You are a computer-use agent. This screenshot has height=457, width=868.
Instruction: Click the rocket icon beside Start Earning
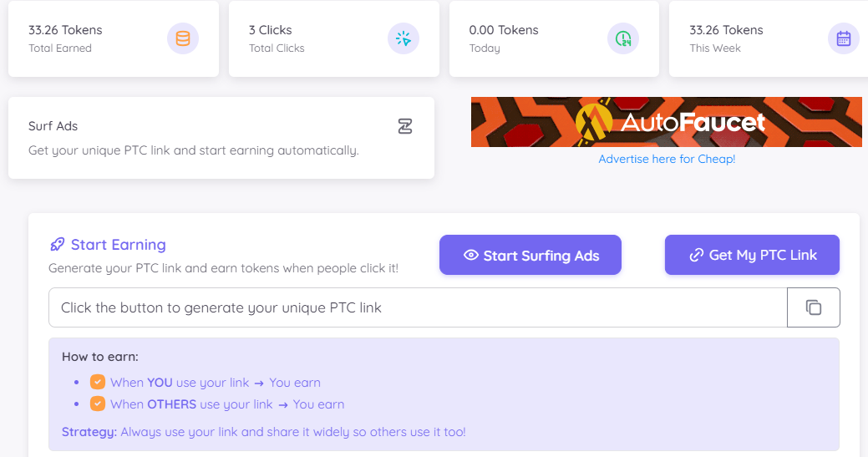tap(58, 245)
